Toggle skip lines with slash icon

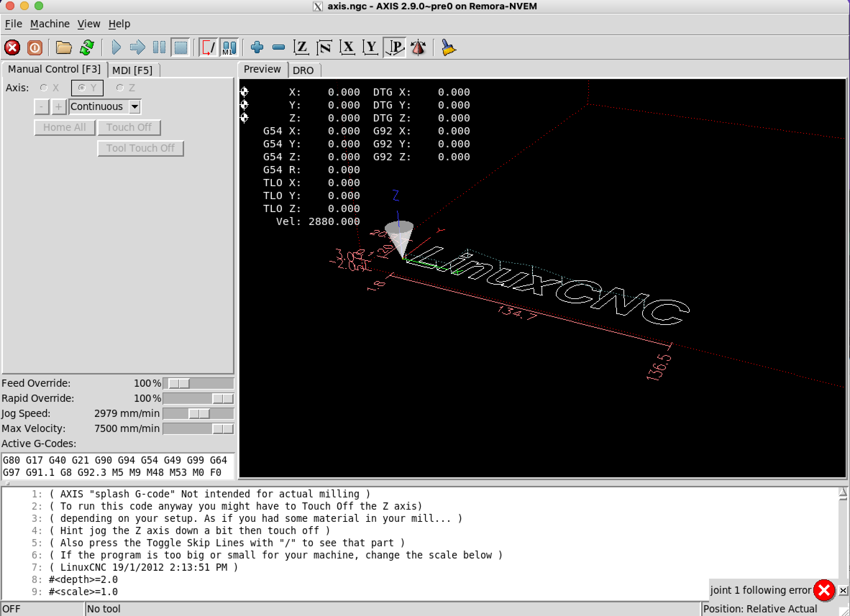click(209, 47)
